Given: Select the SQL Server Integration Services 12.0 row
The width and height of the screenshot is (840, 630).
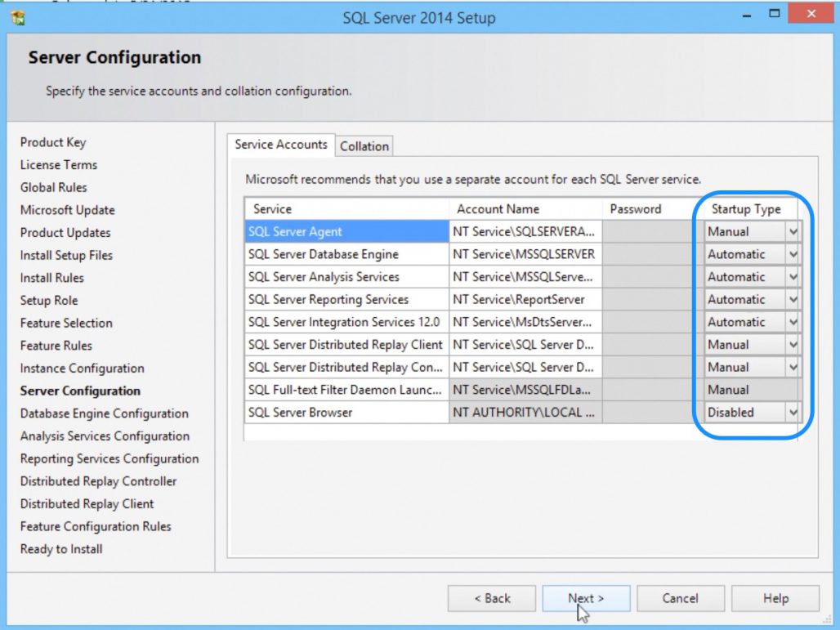Looking at the screenshot, I should click(346, 322).
